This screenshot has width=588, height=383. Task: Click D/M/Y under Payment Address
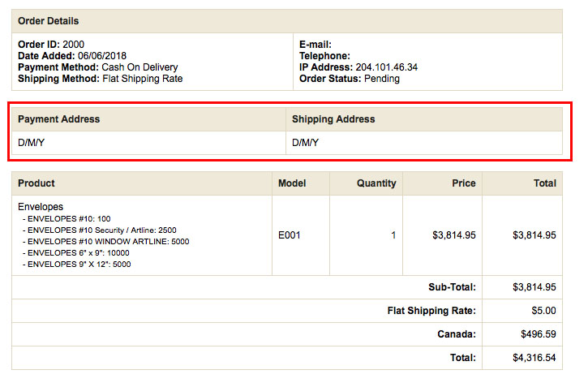(x=31, y=143)
